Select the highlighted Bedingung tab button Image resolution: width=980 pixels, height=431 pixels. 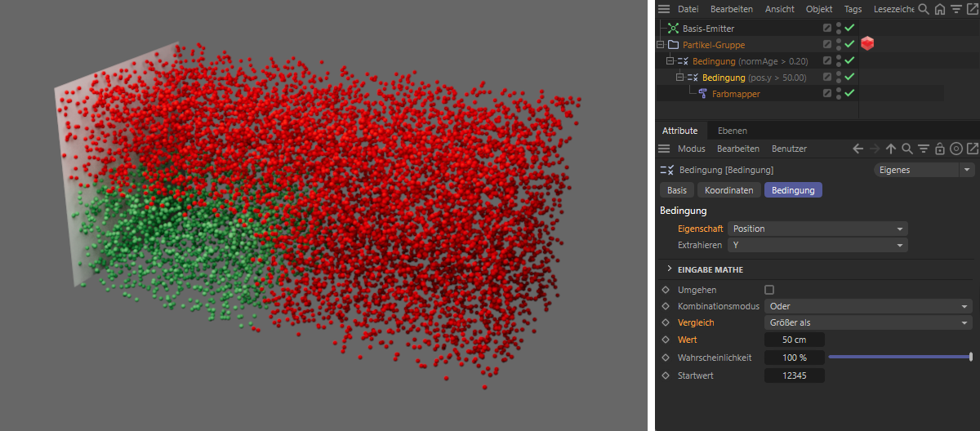tap(794, 190)
